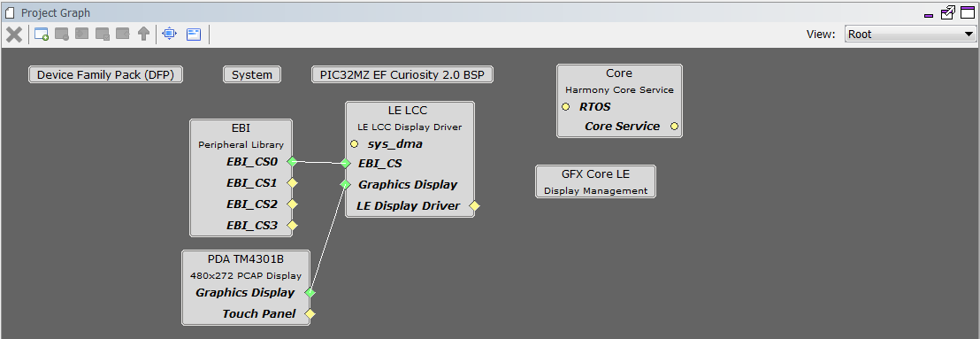Click the yellow RTOS dependency circle
Viewport: 980px width, 339px height.
(566, 107)
